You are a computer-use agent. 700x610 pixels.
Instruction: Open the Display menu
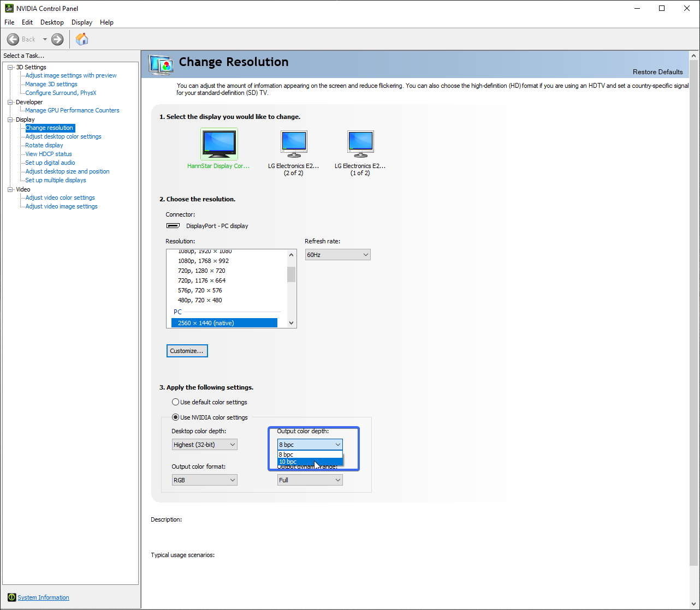(82, 22)
